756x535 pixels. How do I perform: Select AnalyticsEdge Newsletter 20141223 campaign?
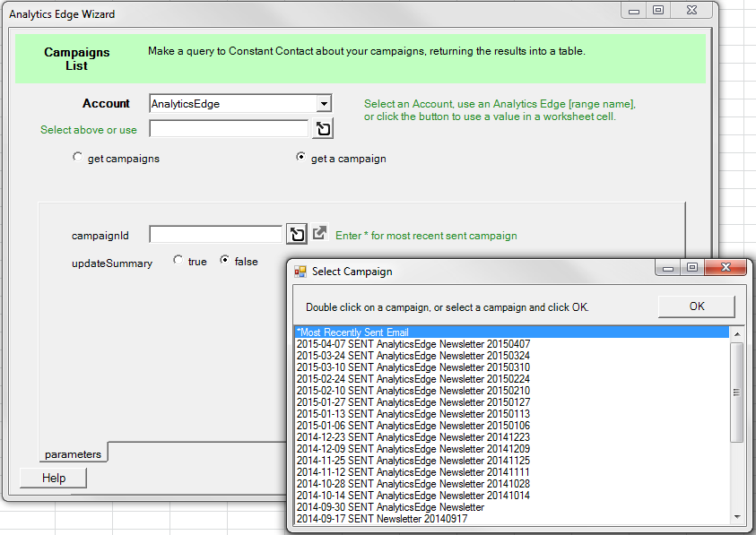511,437
